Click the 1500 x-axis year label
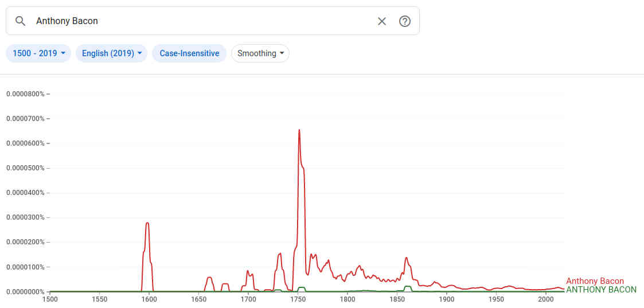This screenshot has width=644, height=308. click(50, 299)
